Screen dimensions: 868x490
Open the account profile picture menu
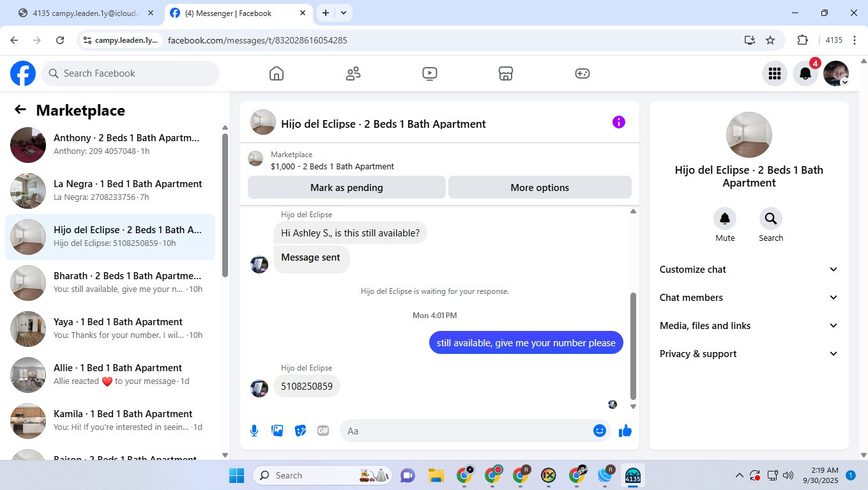(836, 73)
